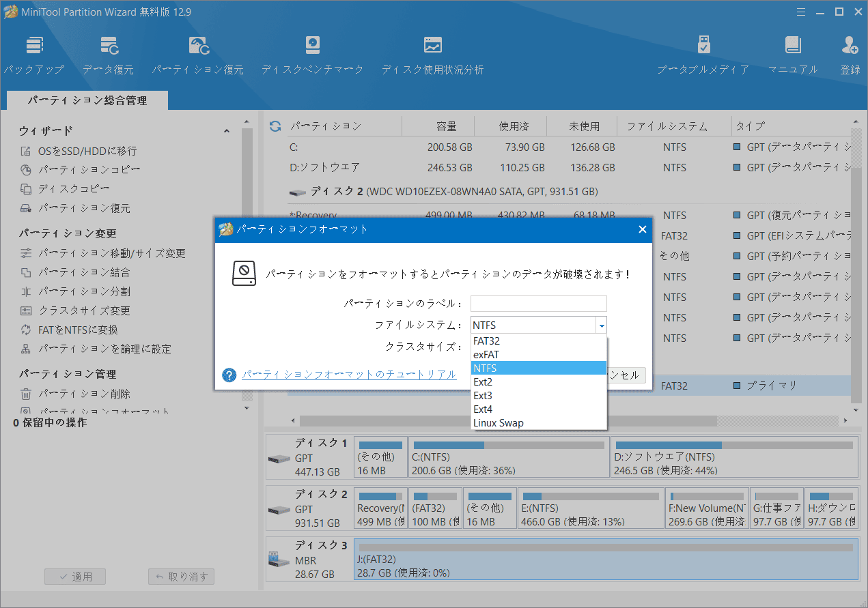Select C:(NTFS) block in disk map
The height and width of the screenshot is (608, 868).
click(509, 457)
